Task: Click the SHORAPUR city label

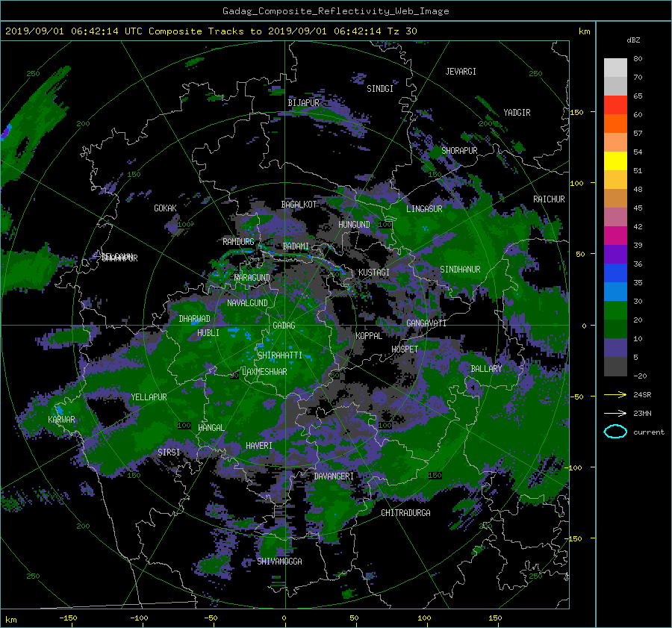Action: pyautogui.click(x=459, y=151)
